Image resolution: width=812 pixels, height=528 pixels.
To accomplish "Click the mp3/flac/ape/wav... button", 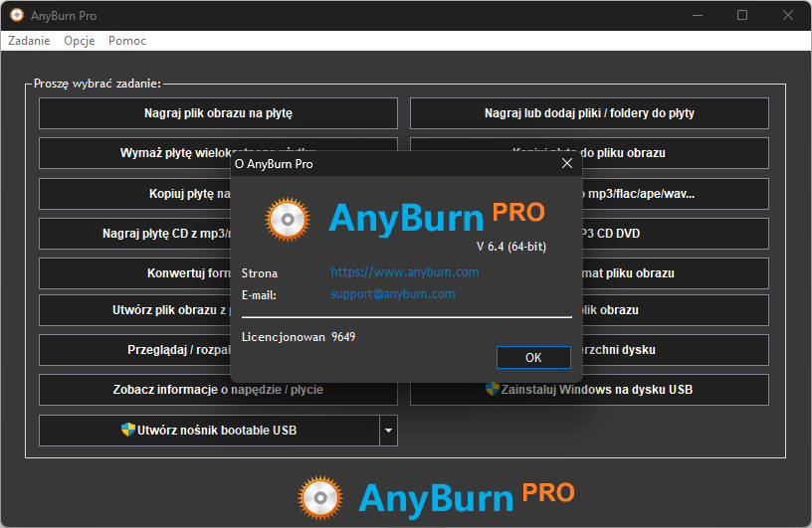I will tap(676, 194).
